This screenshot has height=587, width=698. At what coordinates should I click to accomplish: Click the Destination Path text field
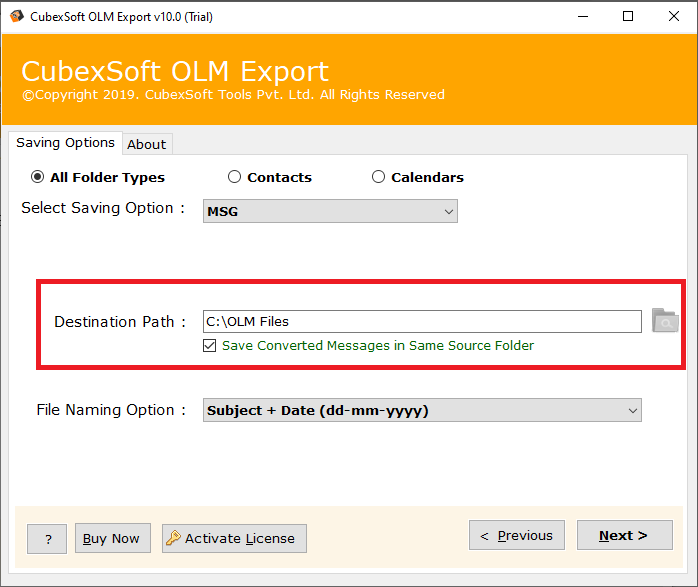point(422,321)
